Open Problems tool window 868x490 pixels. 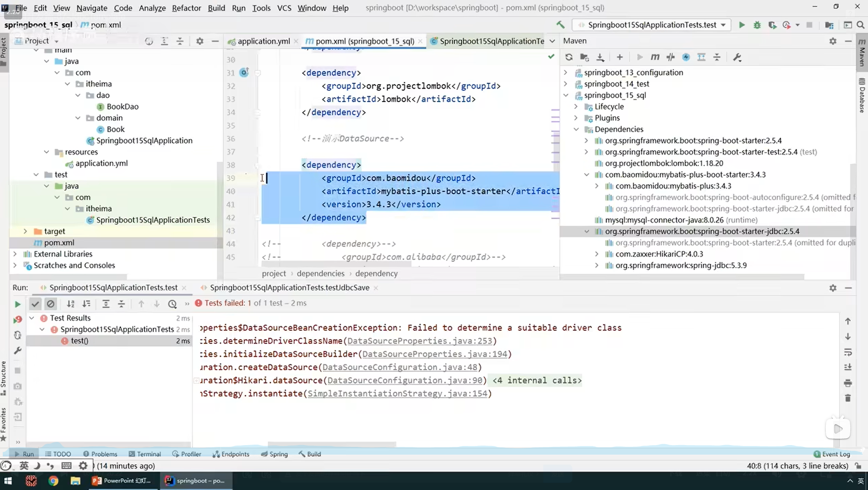(x=100, y=454)
